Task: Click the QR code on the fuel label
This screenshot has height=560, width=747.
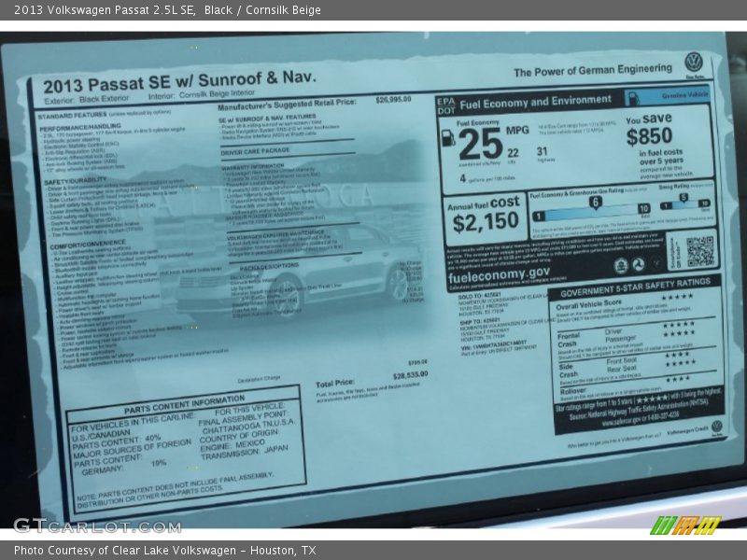Action: point(699,251)
